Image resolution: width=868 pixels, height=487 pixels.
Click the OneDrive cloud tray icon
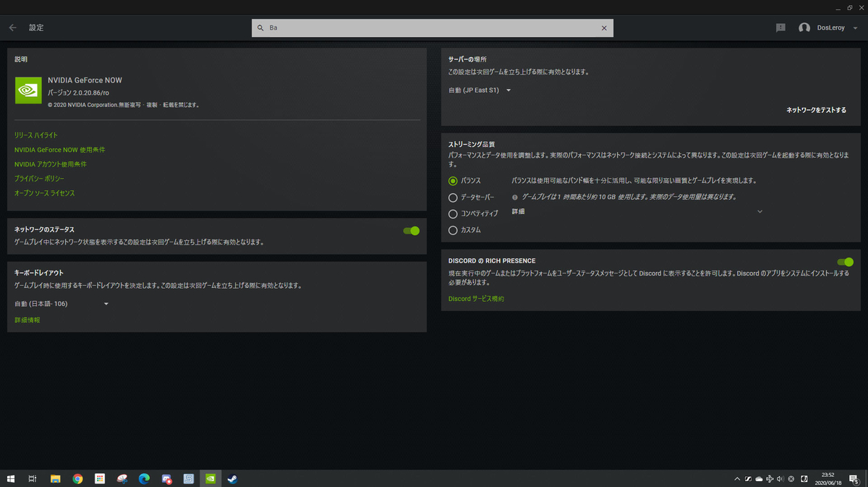759,478
